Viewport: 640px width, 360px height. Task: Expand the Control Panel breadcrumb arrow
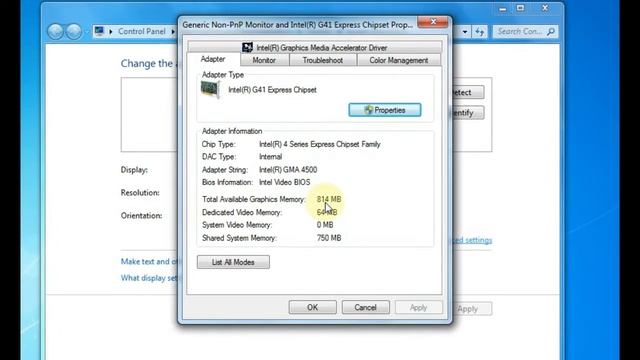(173, 31)
